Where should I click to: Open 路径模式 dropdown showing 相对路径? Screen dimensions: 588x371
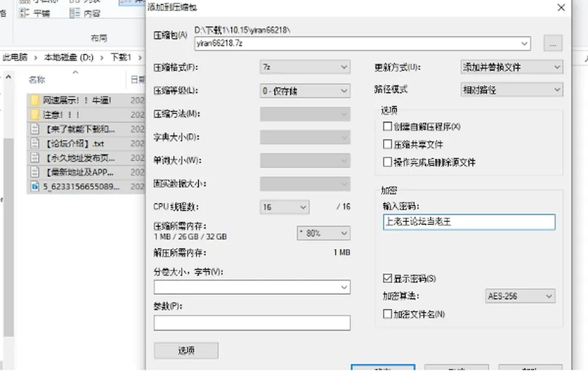(x=511, y=90)
